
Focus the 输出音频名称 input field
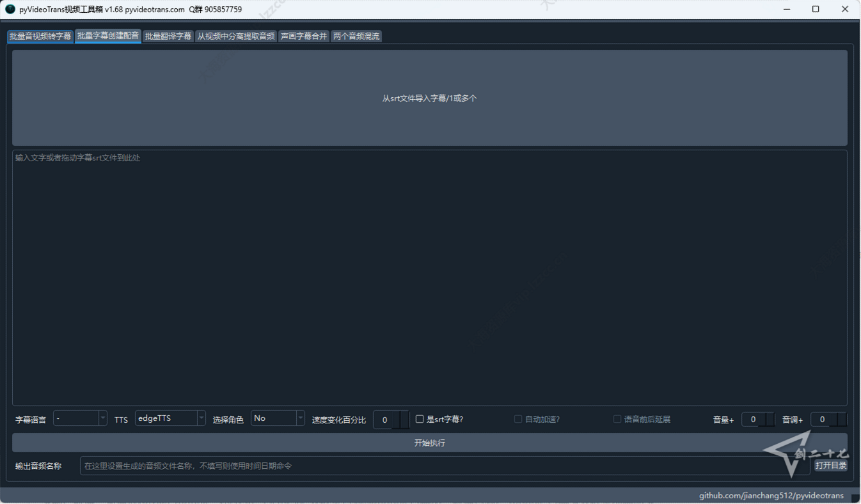tap(445, 466)
